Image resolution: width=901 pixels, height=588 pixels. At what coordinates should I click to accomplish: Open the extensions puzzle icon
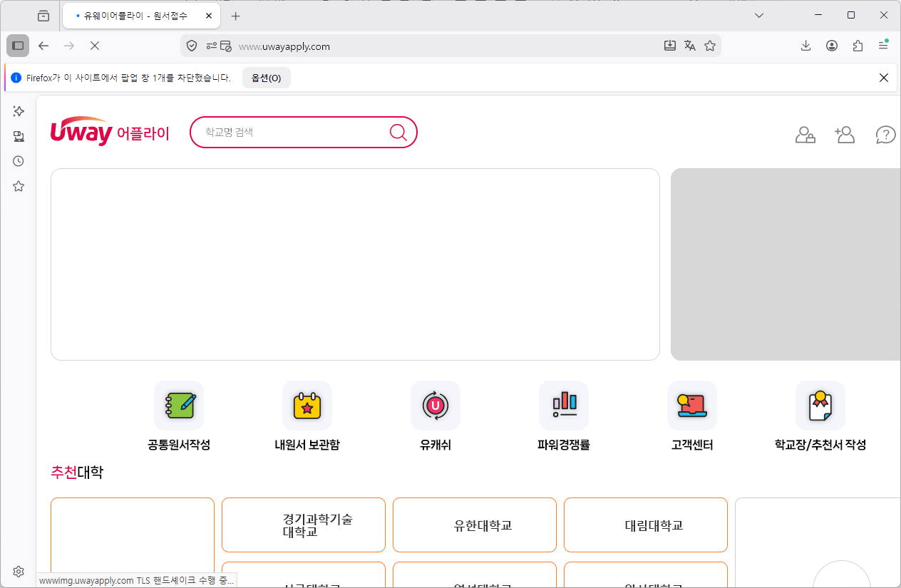[x=858, y=46]
